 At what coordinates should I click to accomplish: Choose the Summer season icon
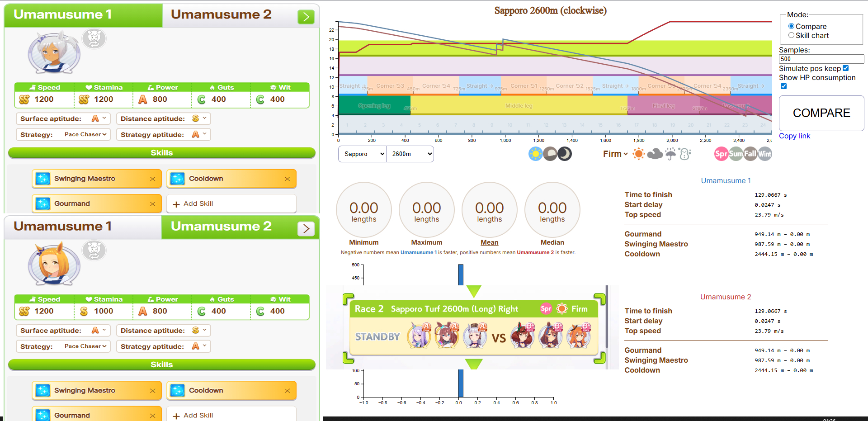(x=736, y=154)
